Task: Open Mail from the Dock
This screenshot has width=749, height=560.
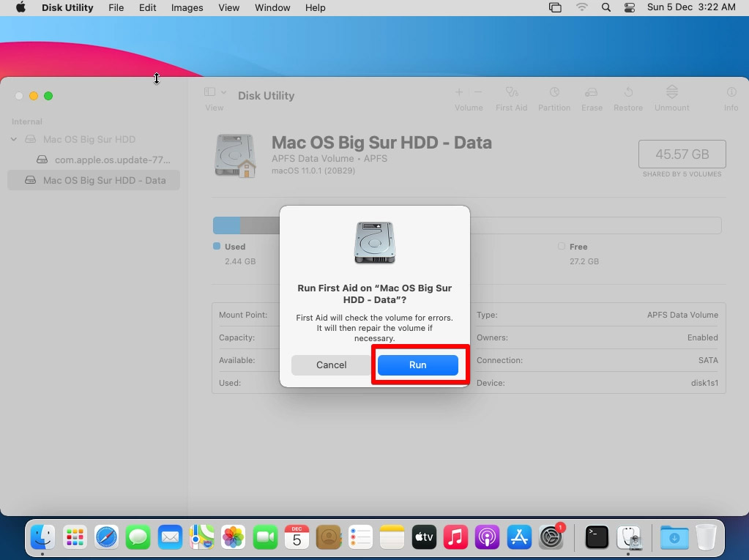Action: pyautogui.click(x=170, y=537)
